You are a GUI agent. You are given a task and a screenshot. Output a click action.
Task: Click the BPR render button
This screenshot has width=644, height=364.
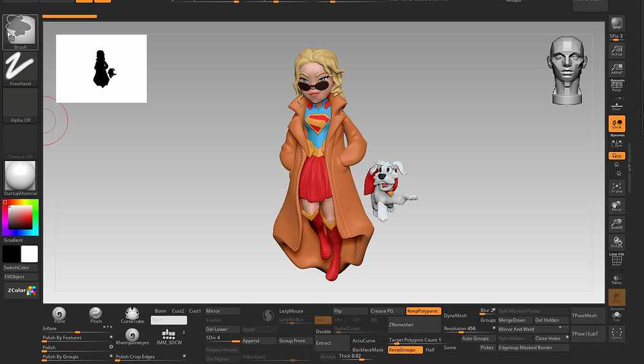tap(616, 24)
